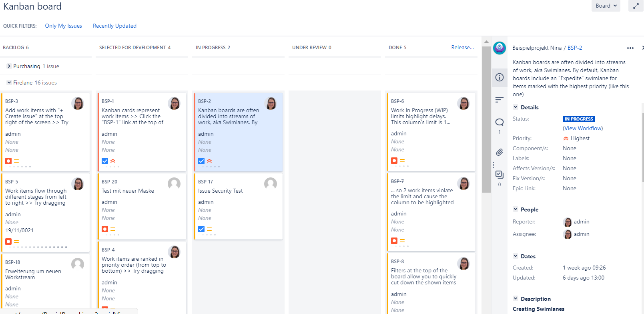644x314 pixels.
Task: Open the details info icon in sidebar
Action: (499, 77)
